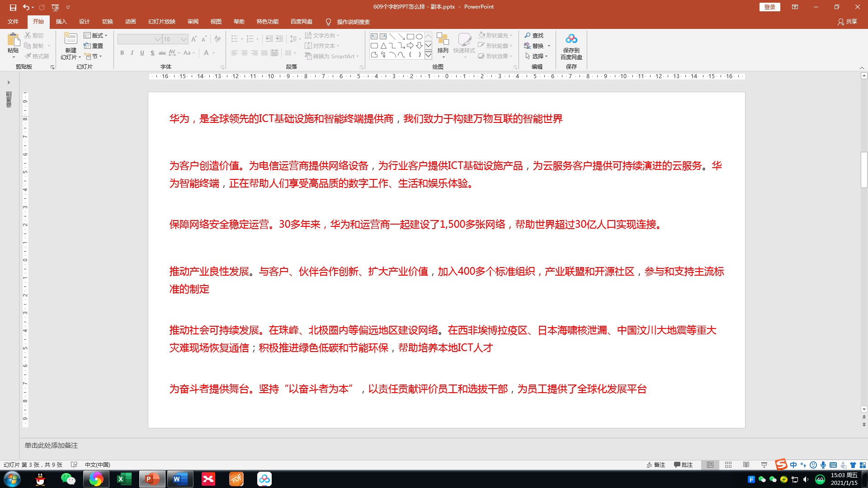Toggle Strikethrough formatting
Image resolution: width=868 pixels, height=488 pixels.
162,53
